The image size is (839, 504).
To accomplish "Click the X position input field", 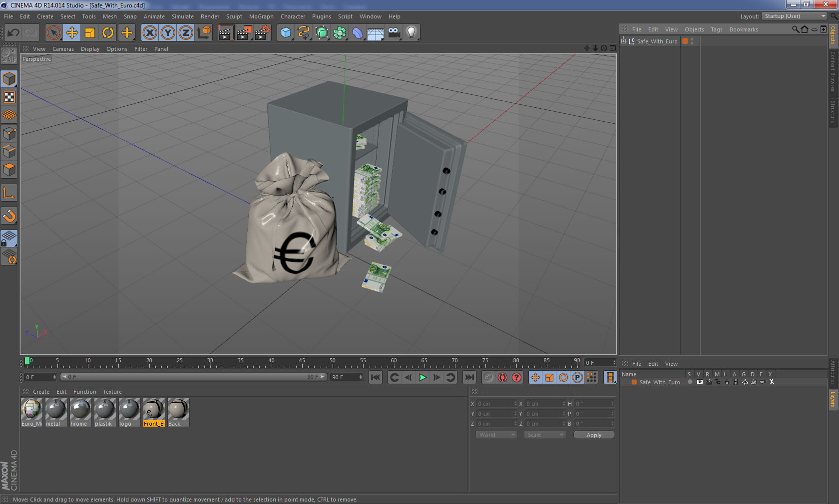I will (x=496, y=403).
